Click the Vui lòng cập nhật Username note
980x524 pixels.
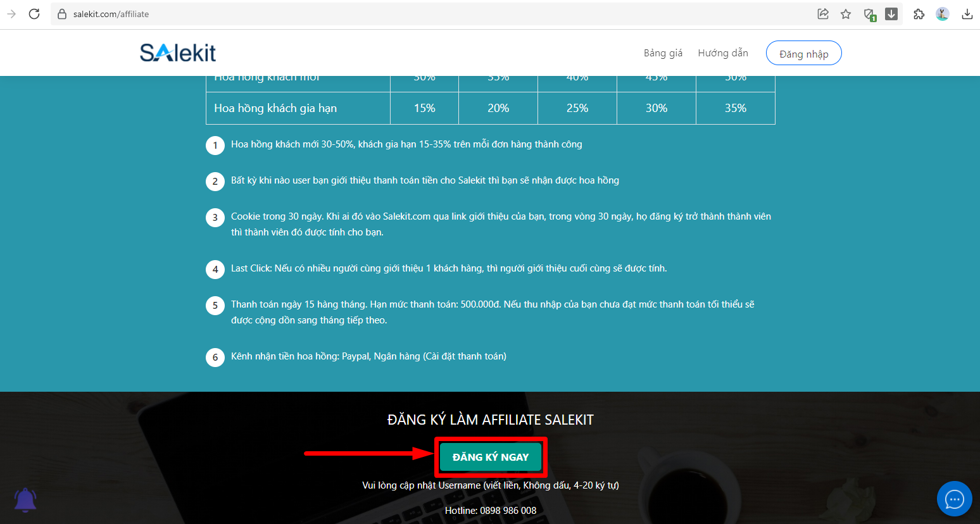click(491, 485)
